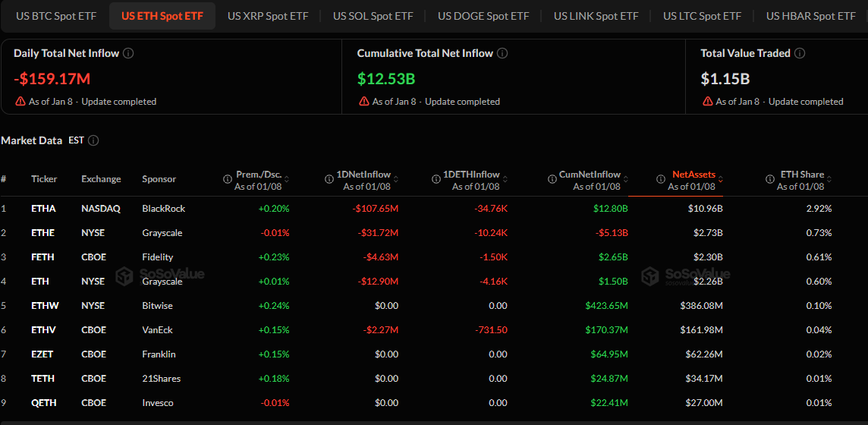The width and height of the screenshot is (868, 425).
Task: Select the US XRP Spot ETF tab
Action: [x=268, y=16]
